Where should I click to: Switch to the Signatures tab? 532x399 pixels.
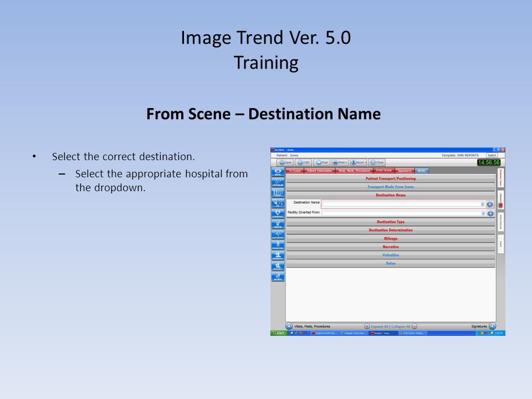(405, 171)
